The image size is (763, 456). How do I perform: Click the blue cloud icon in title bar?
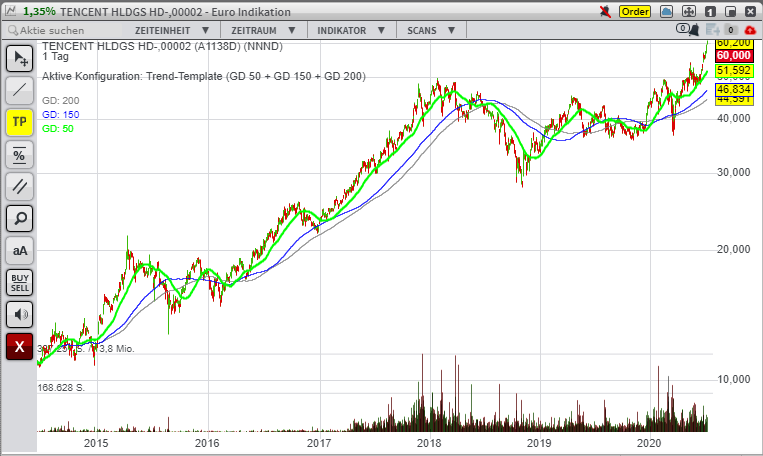[666, 12]
